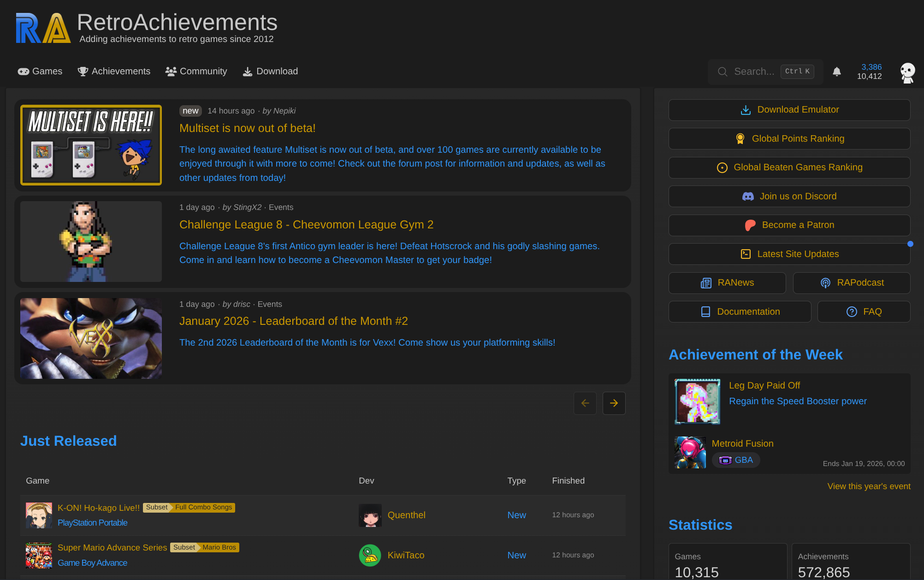Click the Leg Day Paid Off achievement title
924x580 pixels.
coord(764,386)
